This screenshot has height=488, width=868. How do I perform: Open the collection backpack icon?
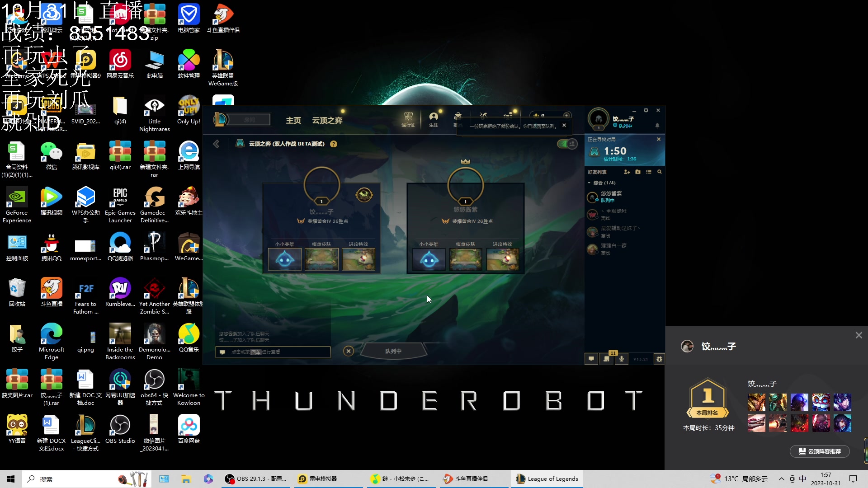pyautogui.click(x=458, y=117)
